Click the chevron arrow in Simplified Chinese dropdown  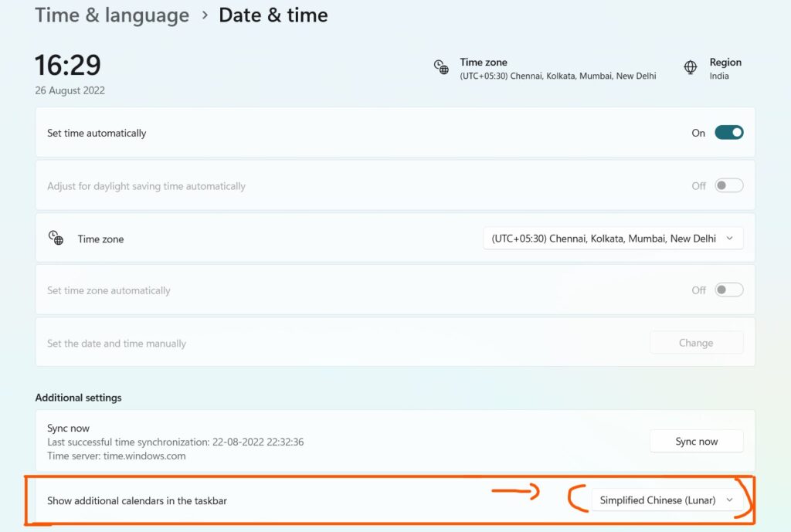click(730, 500)
